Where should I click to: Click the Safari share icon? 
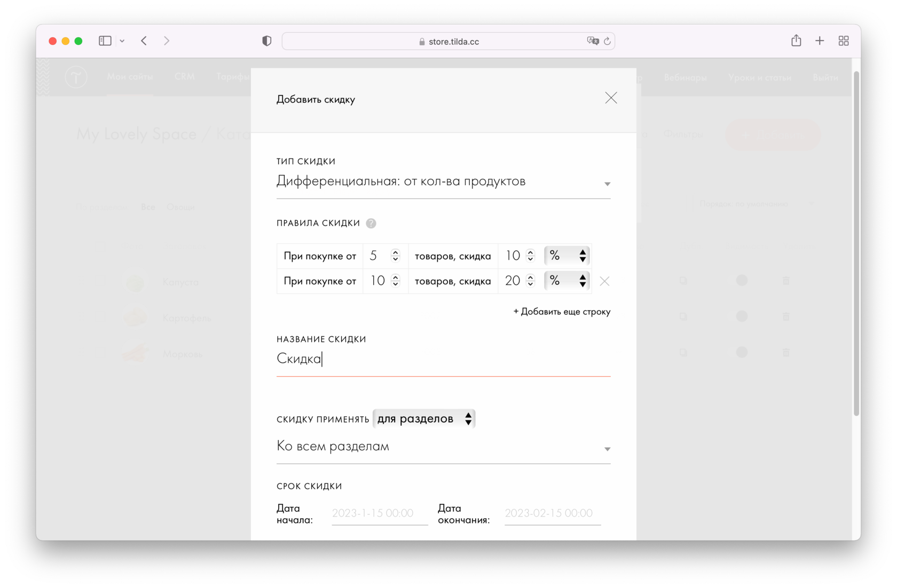click(796, 41)
